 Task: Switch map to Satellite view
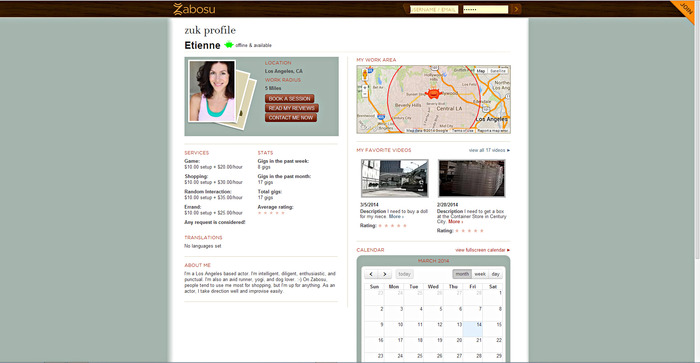(x=498, y=71)
